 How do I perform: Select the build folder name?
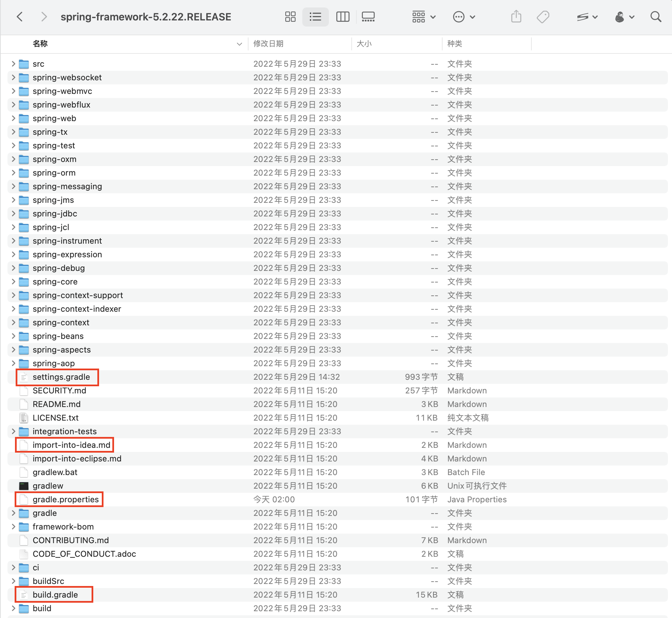point(42,608)
